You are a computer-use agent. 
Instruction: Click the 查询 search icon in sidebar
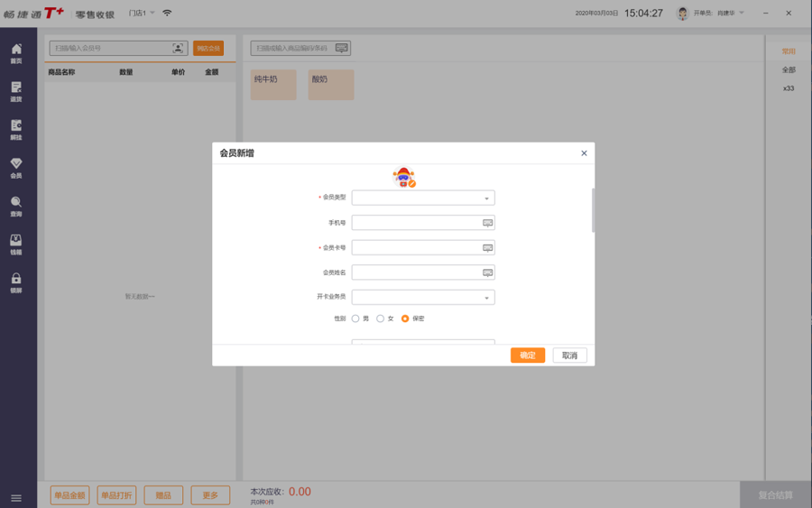(16, 206)
